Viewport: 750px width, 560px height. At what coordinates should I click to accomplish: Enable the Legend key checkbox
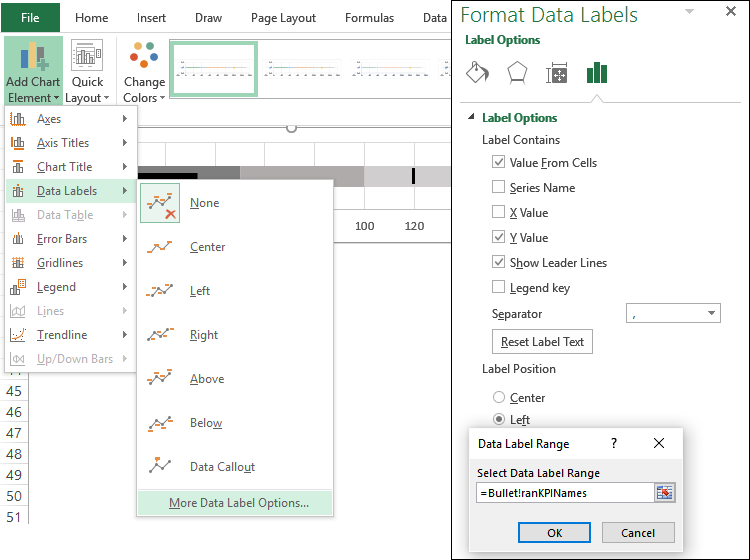(x=498, y=286)
